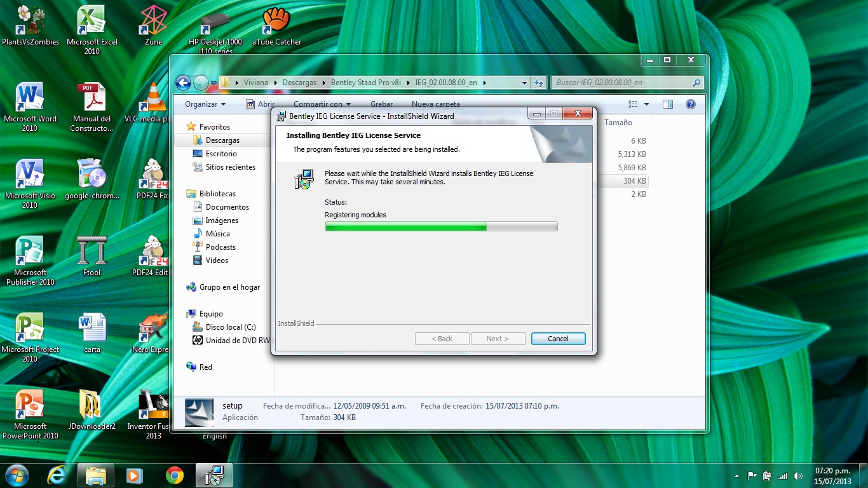Open Action Center flag tray icon
The height and width of the screenshot is (488, 868).
pyautogui.click(x=752, y=475)
